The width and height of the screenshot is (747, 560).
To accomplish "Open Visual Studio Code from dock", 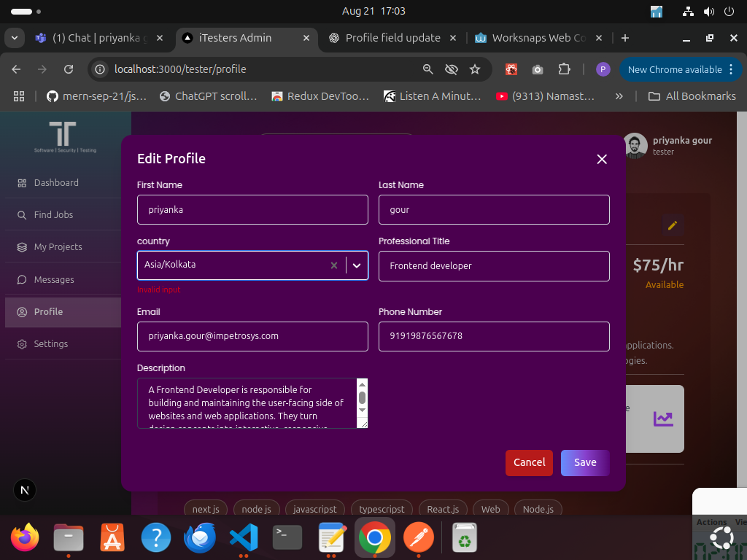I will 244,539.
